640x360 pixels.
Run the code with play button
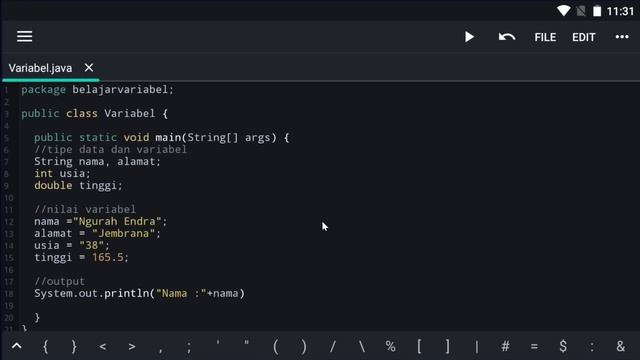(469, 37)
